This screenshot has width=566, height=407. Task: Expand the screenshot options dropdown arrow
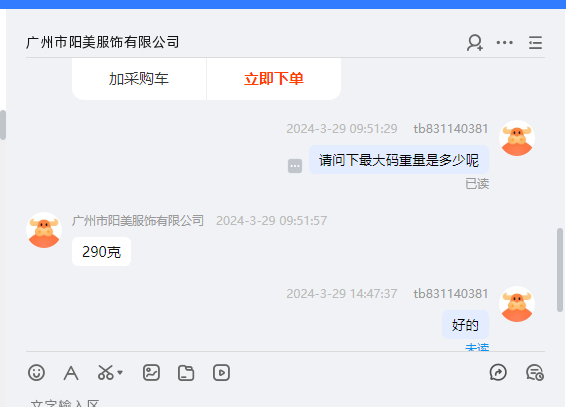(120, 373)
